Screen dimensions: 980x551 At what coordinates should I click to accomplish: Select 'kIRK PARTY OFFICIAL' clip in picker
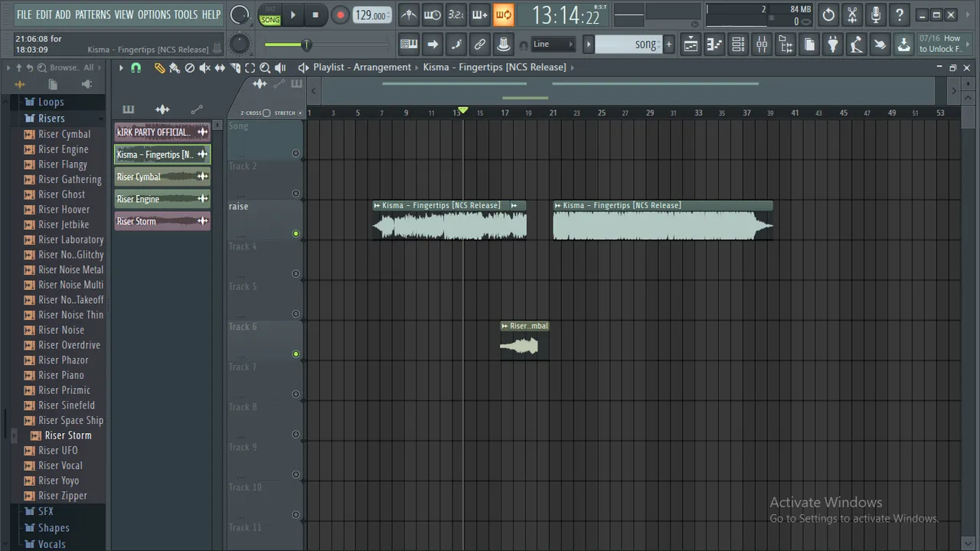point(162,132)
